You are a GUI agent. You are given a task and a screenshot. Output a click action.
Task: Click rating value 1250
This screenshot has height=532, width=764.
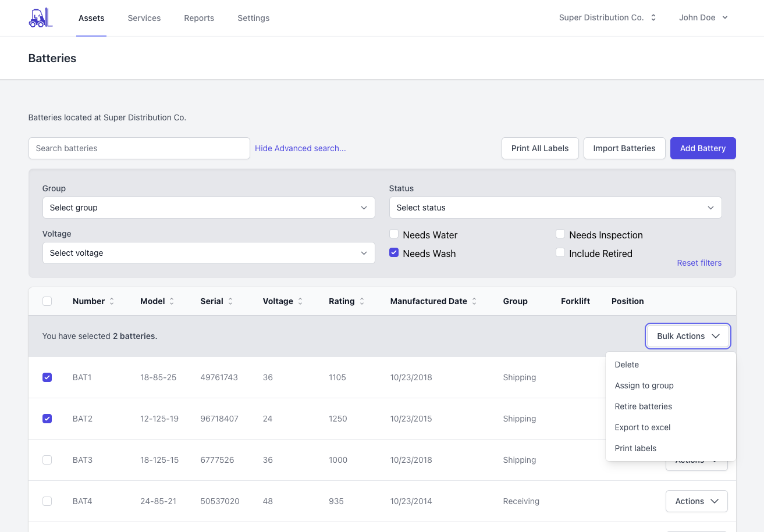(x=338, y=419)
